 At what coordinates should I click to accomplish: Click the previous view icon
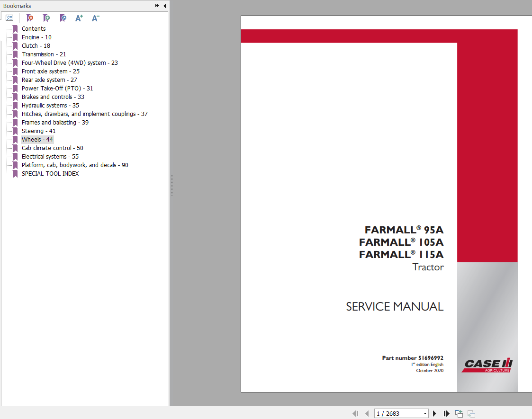tap(459, 414)
